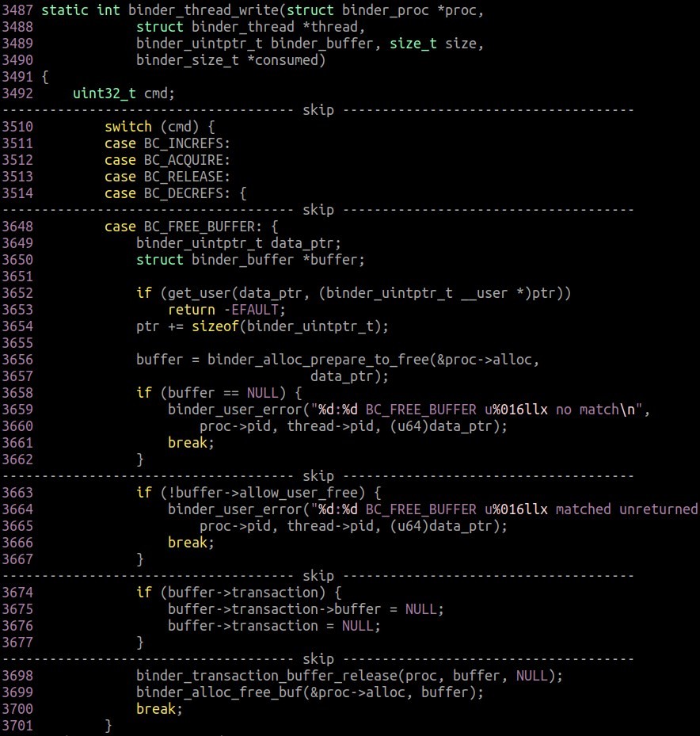Image resolution: width=700 pixels, height=736 pixels.
Task: Click the 'skip' marker above line 3648
Action: coord(318,210)
